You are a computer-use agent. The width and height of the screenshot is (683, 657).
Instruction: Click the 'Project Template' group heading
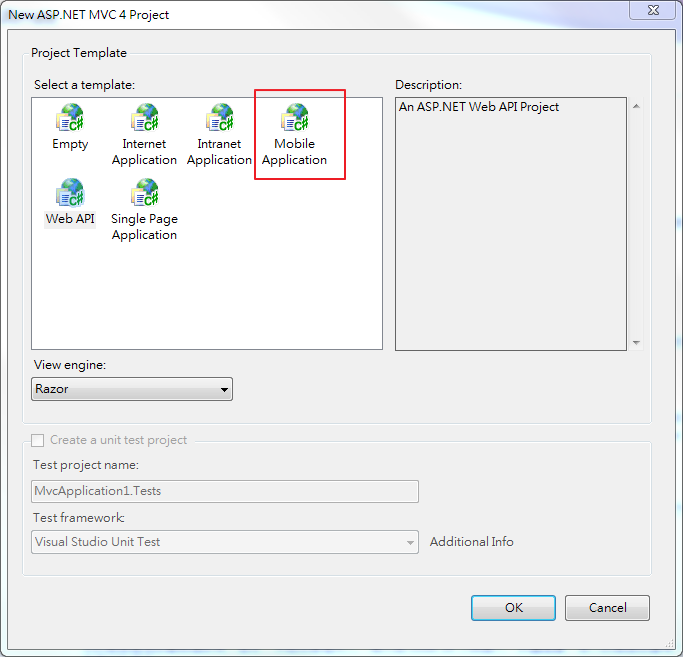[x=79, y=53]
